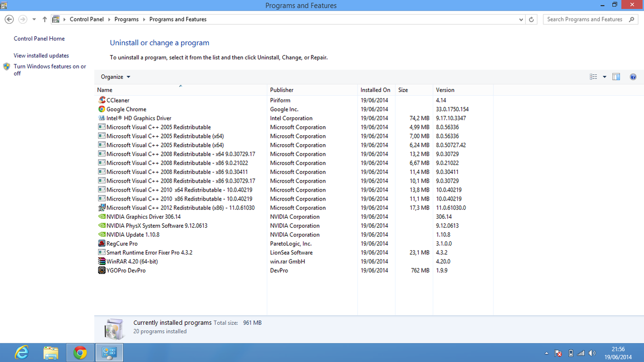Image resolution: width=644 pixels, height=362 pixels.
Task: Open Internet Explorer from taskbar
Action: coord(22,353)
